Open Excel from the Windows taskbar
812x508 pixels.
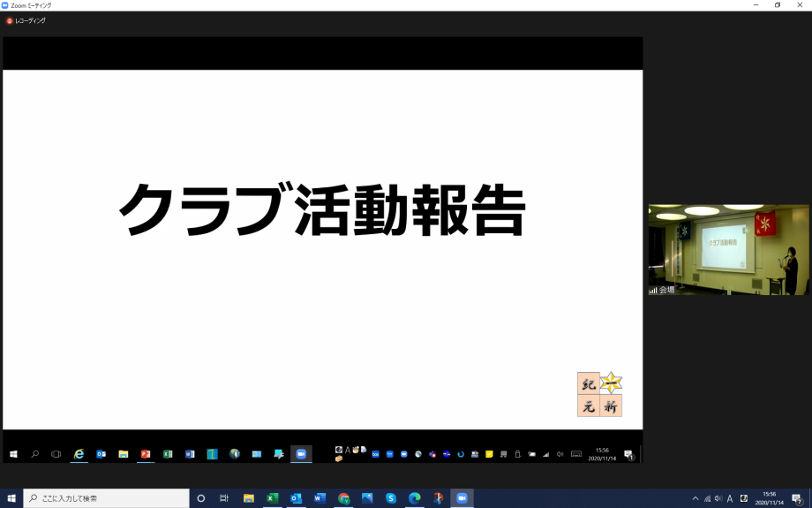point(273,498)
